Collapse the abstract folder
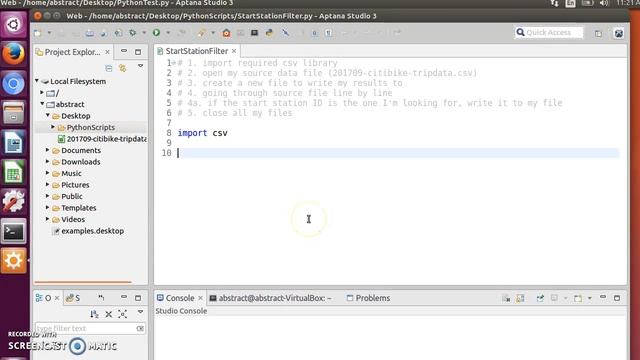 click(42, 104)
